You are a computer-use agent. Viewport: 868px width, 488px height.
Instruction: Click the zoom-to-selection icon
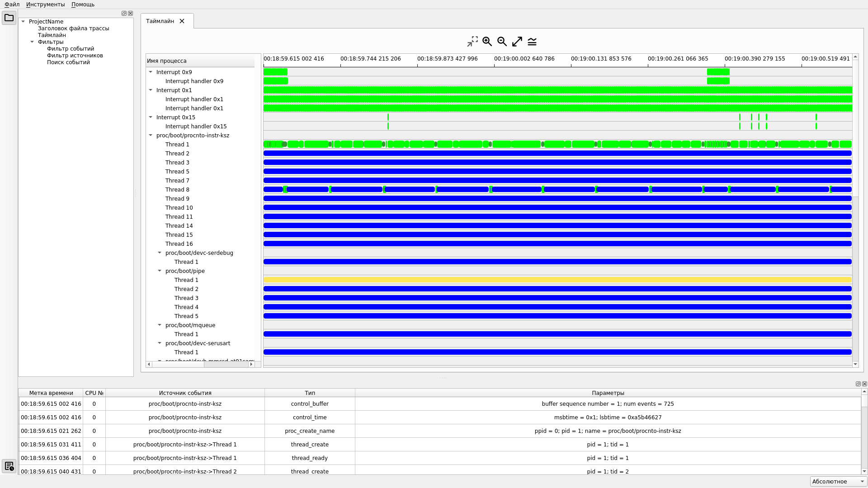coord(472,42)
